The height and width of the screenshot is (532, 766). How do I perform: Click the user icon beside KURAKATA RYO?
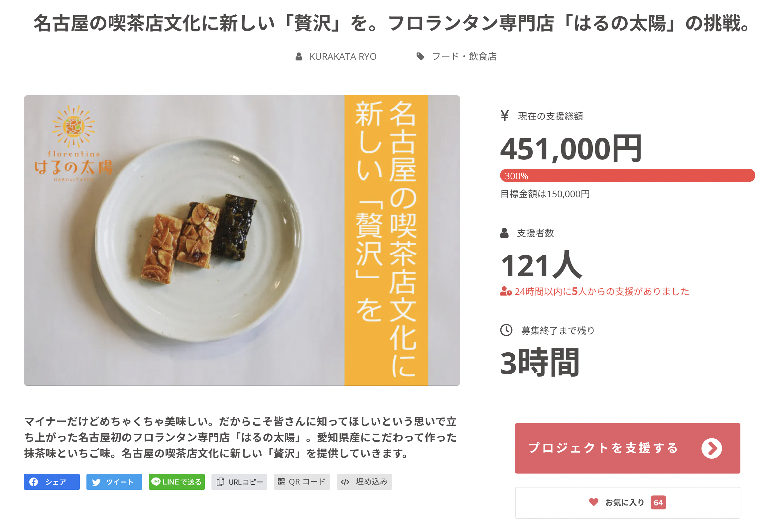(x=299, y=56)
